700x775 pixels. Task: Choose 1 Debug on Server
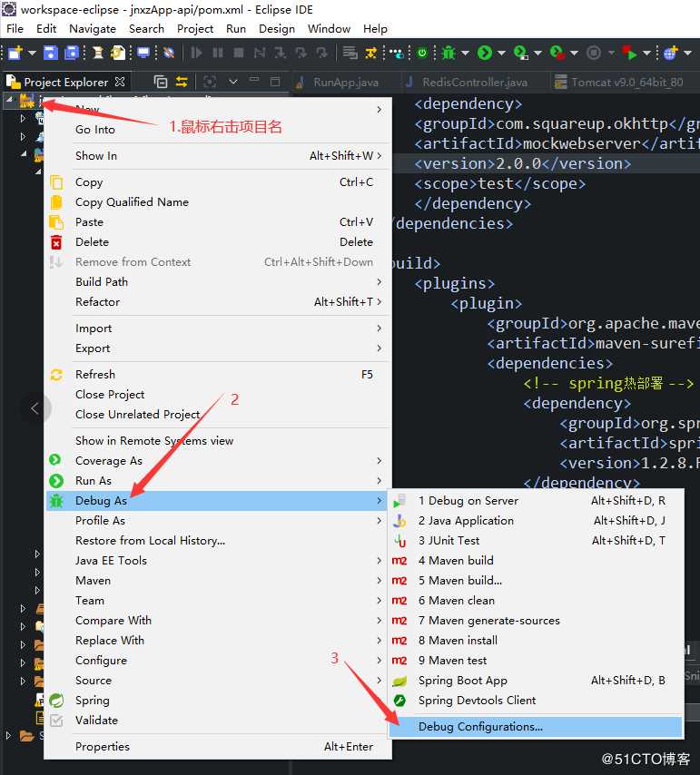click(536, 501)
